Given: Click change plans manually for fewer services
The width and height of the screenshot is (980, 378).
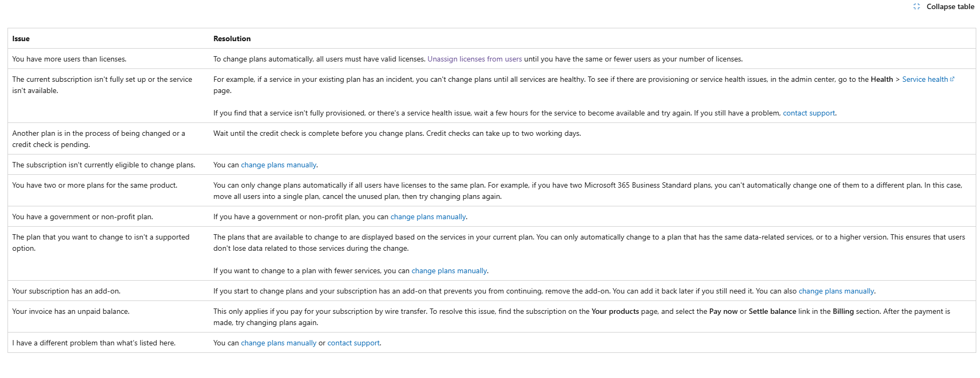Looking at the screenshot, I should pyautogui.click(x=449, y=271).
